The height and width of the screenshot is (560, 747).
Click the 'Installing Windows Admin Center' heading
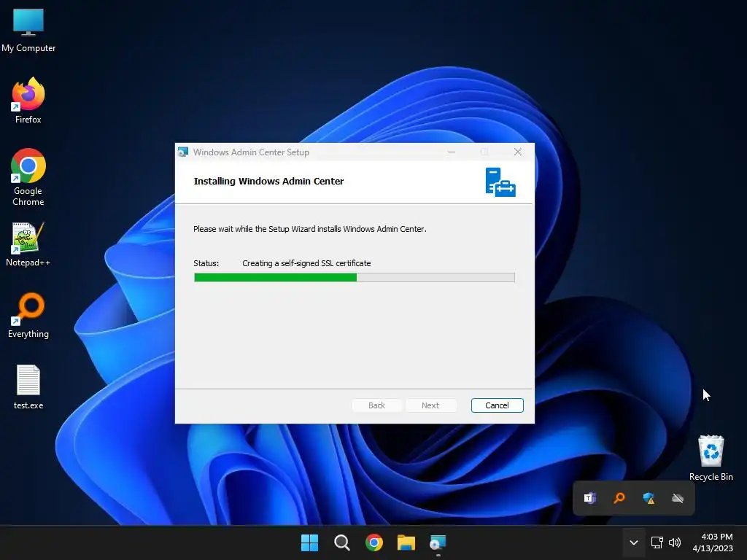tap(268, 181)
